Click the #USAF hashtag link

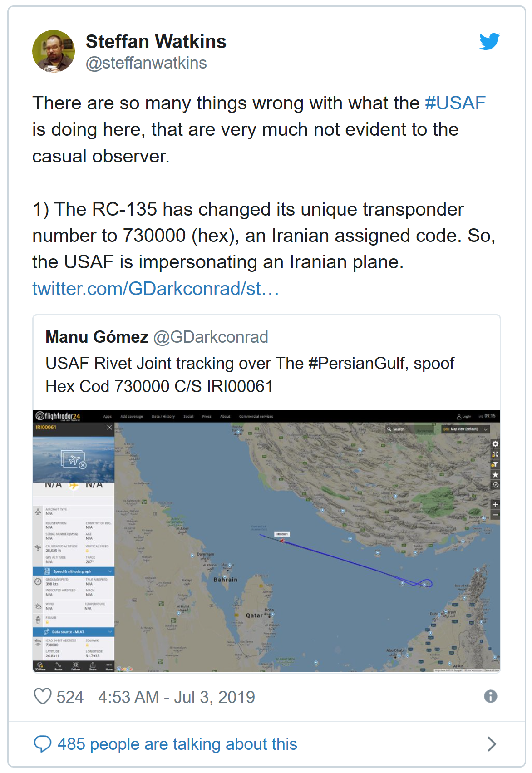click(455, 103)
